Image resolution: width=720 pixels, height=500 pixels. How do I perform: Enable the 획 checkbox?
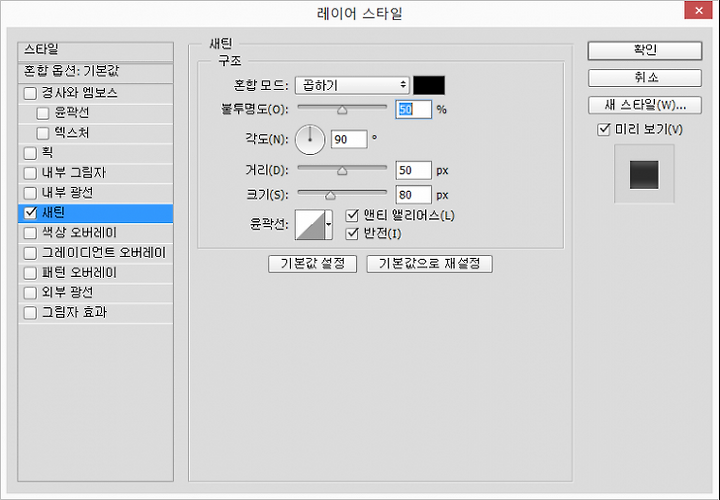pos(30,153)
